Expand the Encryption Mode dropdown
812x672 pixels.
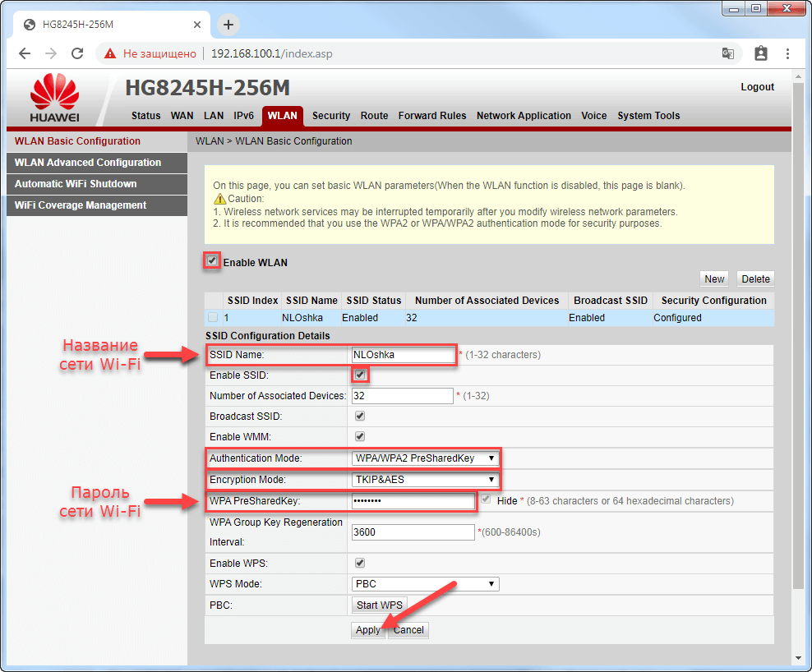(425, 480)
